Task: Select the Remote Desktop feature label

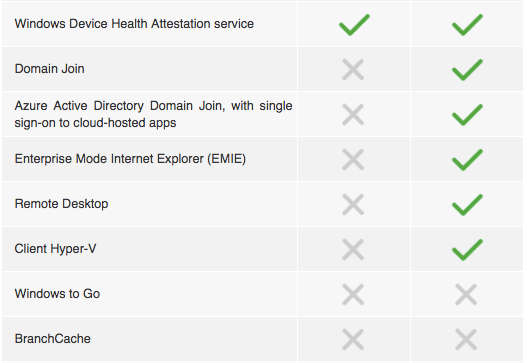Action: [62, 204]
